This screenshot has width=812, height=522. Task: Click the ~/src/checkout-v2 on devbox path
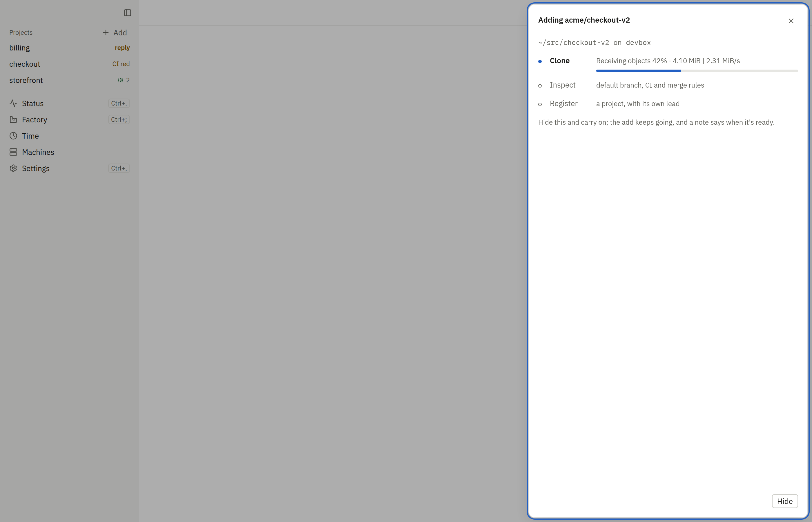594,43
